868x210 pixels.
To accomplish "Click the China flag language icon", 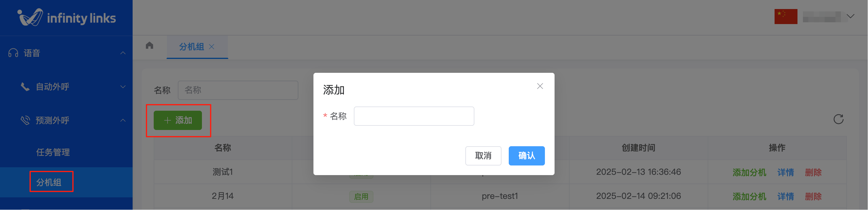I will coord(786,17).
